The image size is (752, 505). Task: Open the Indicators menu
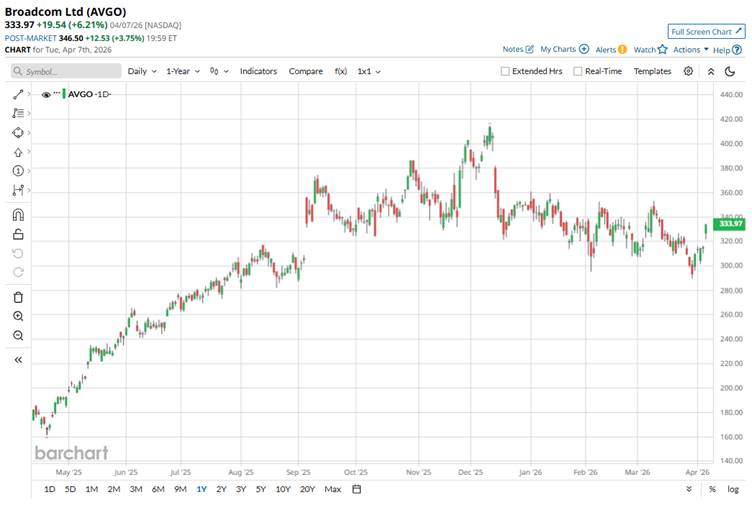click(x=258, y=71)
